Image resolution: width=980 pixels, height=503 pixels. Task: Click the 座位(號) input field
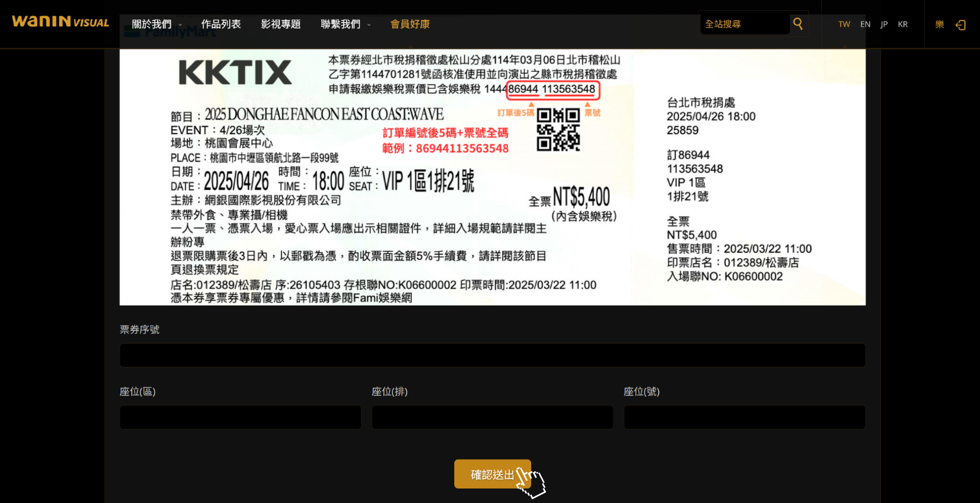(744, 417)
